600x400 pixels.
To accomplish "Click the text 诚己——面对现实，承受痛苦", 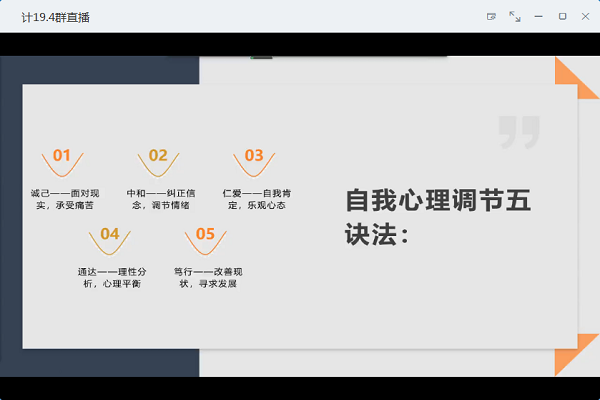I will pos(65,199).
